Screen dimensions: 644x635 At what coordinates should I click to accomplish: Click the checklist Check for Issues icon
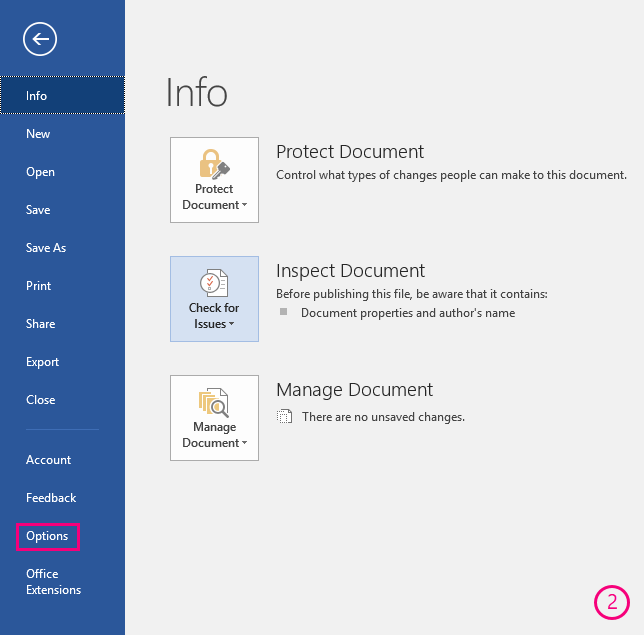[x=214, y=283]
